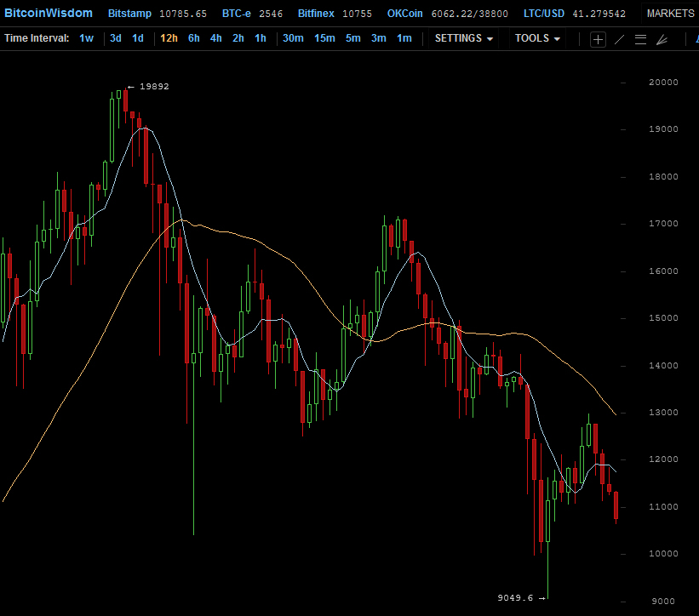699x616 pixels.
Task: Click the 16000 price axis label
Action: (x=663, y=271)
